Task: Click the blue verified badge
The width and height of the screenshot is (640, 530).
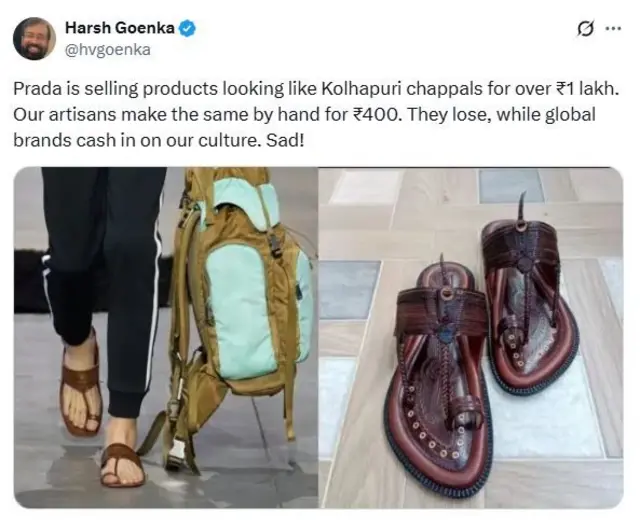Action: coord(187,28)
